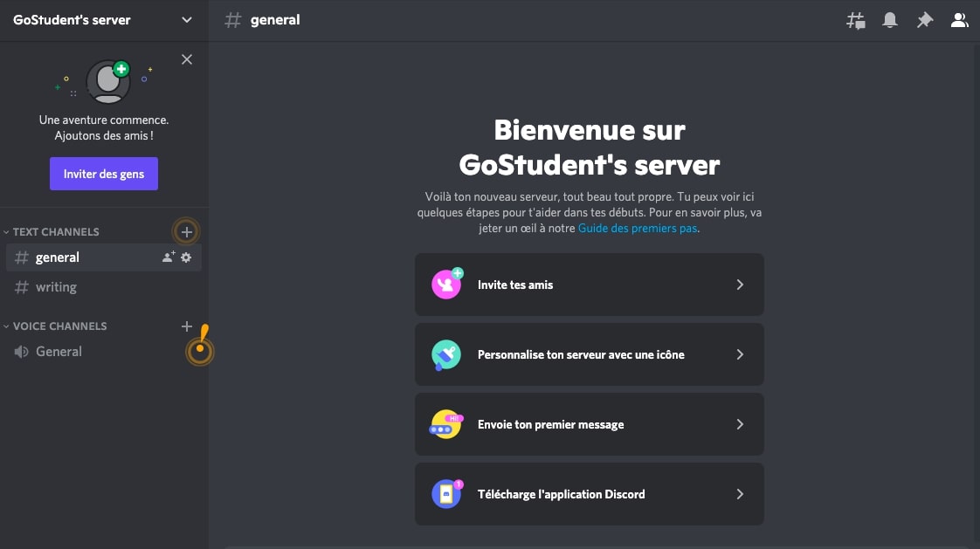The width and height of the screenshot is (980, 549).
Task: Click chevron on Personnalise ton serveur row
Action: tap(740, 354)
